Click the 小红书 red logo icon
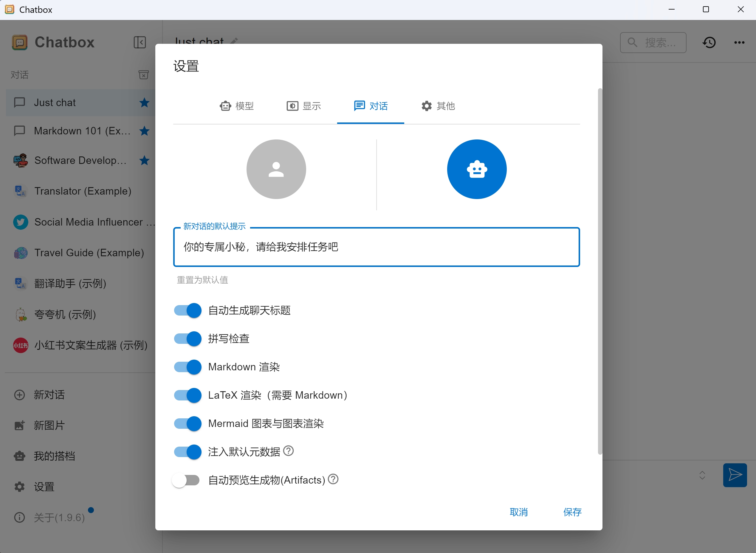The image size is (756, 553). (x=21, y=345)
